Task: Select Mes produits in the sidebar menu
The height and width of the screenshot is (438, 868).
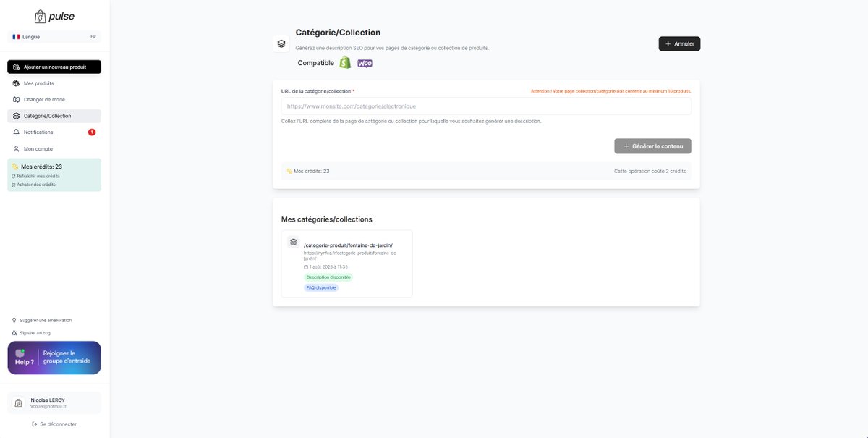Action: 38,83
